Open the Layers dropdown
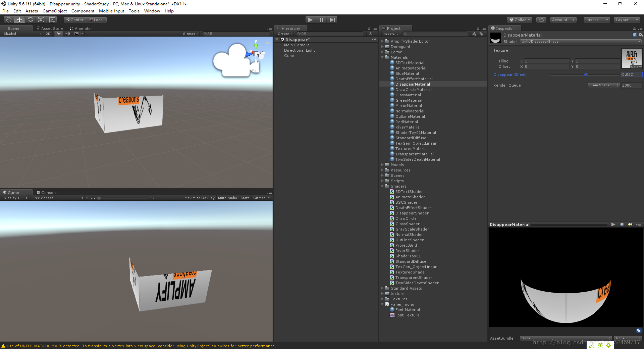This screenshot has height=349, width=644. pos(597,20)
